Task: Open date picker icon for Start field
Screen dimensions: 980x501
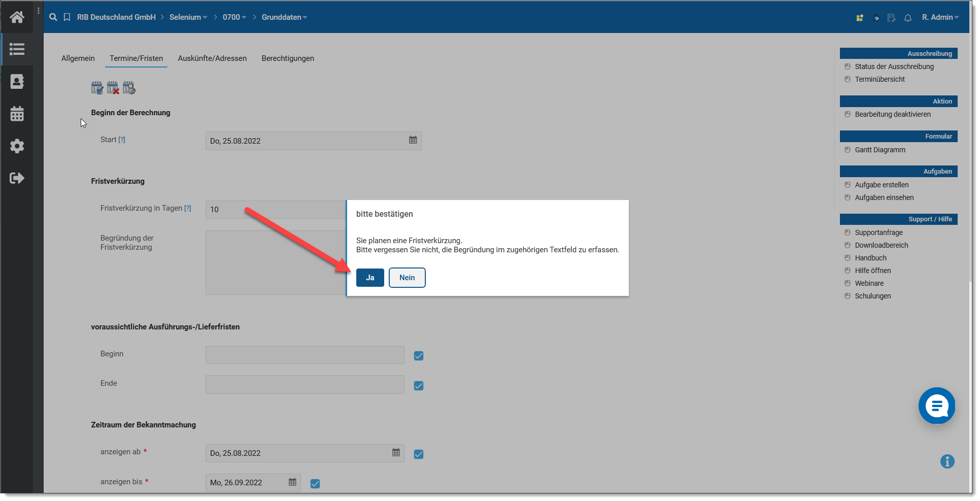Action: click(x=413, y=140)
